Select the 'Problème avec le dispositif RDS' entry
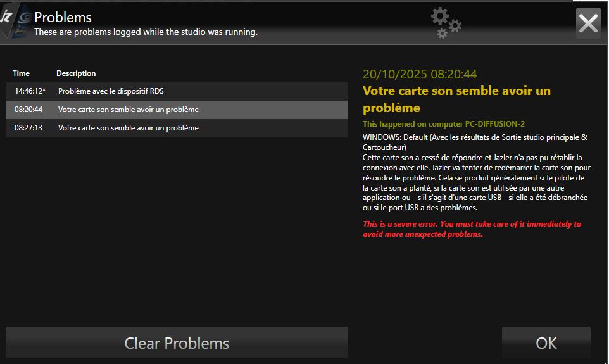Image resolution: width=609 pixels, height=364 pixels. [111, 91]
